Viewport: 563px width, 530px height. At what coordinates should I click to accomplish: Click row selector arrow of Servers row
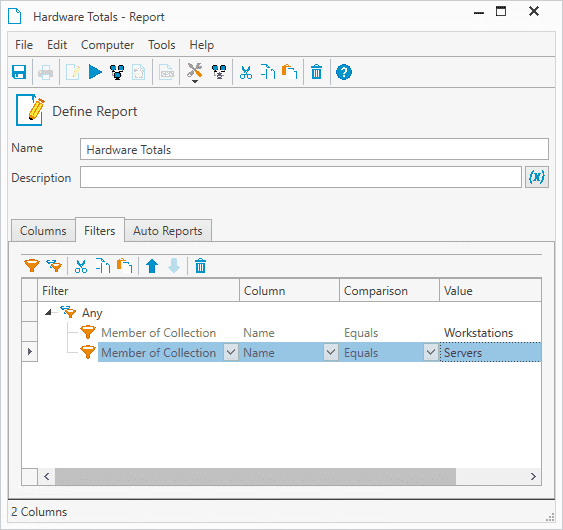point(30,352)
